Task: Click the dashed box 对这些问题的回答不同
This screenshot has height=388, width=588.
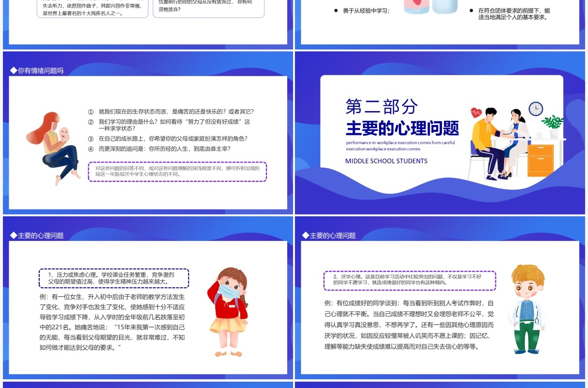Action: coord(178,171)
